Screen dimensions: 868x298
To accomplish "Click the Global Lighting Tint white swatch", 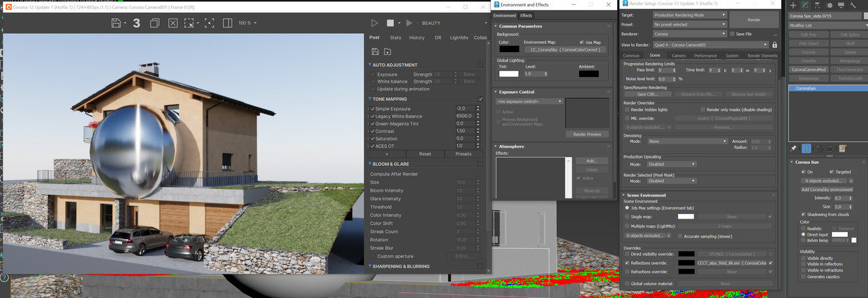I will pyautogui.click(x=509, y=74).
